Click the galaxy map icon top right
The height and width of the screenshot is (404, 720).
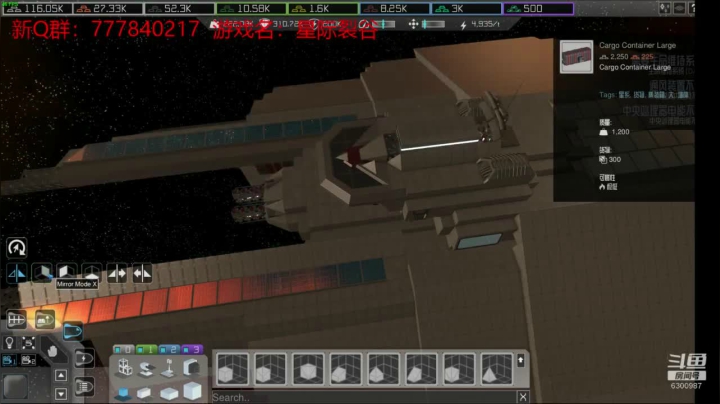664,8
